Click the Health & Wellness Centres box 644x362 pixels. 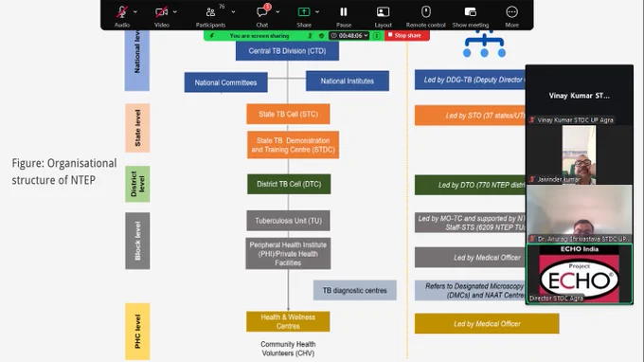(x=288, y=321)
